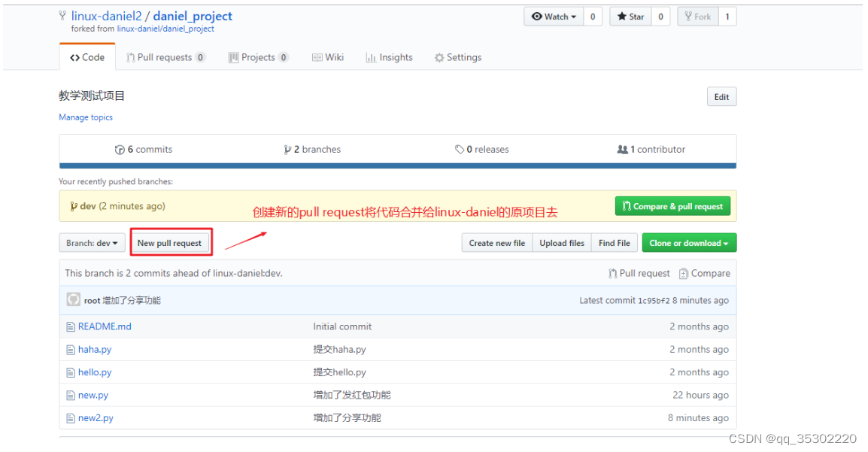Click the Fork count 1
Image resolution: width=868 pixels, height=452 pixels.
pos(727,17)
